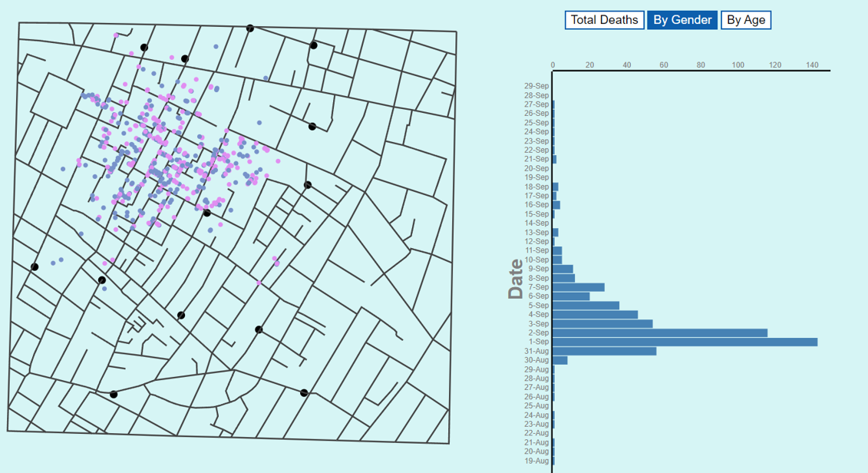Select the By Gender button
The width and height of the screenshot is (868, 473).
pyautogui.click(x=682, y=20)
